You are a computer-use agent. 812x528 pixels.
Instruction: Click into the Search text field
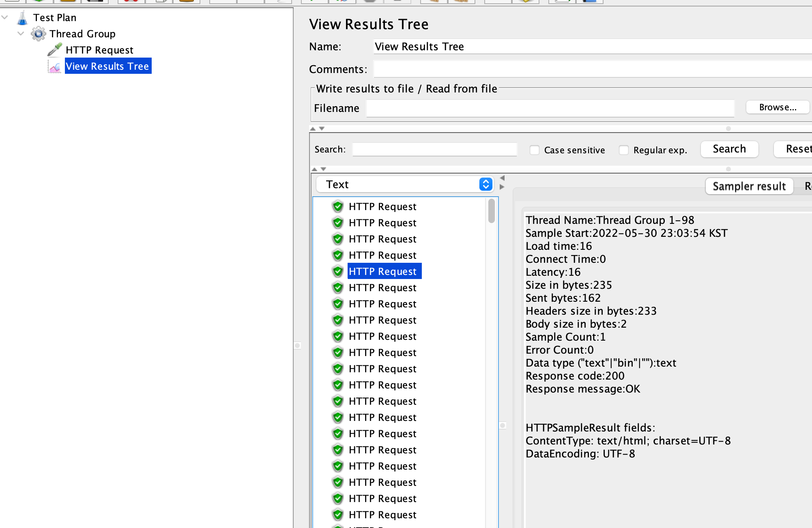coord(434,149)
